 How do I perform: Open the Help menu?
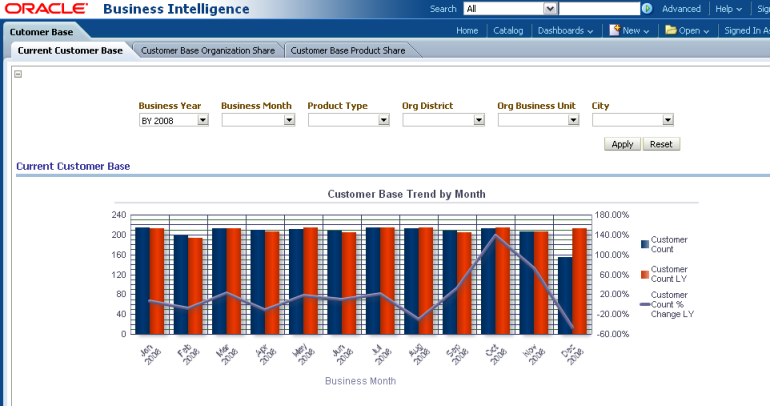[728, 9]
